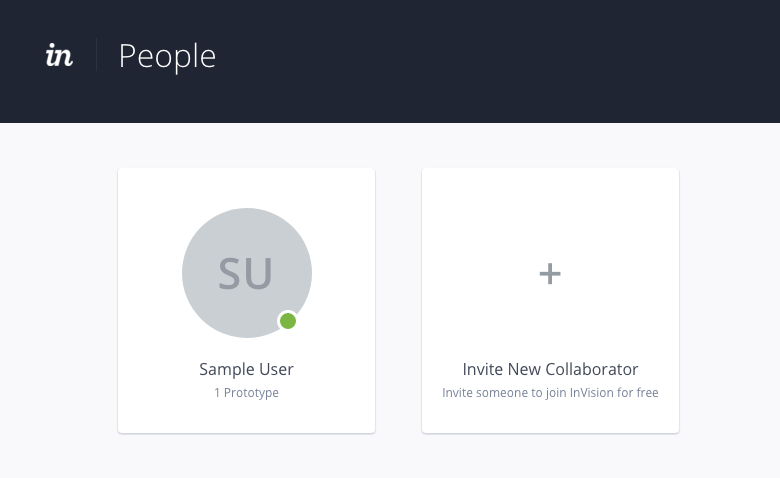
Task: Click the gap between the two cards
Action: [x=398, y=300]
